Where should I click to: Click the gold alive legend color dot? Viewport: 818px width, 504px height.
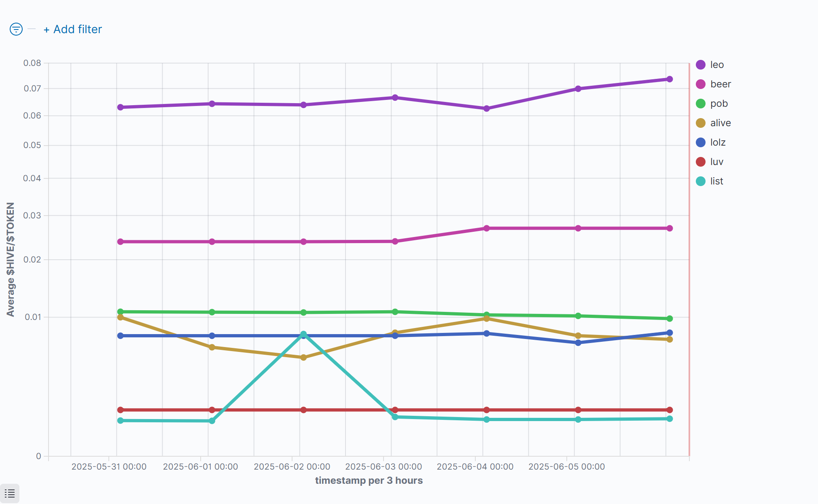point(701,123)
